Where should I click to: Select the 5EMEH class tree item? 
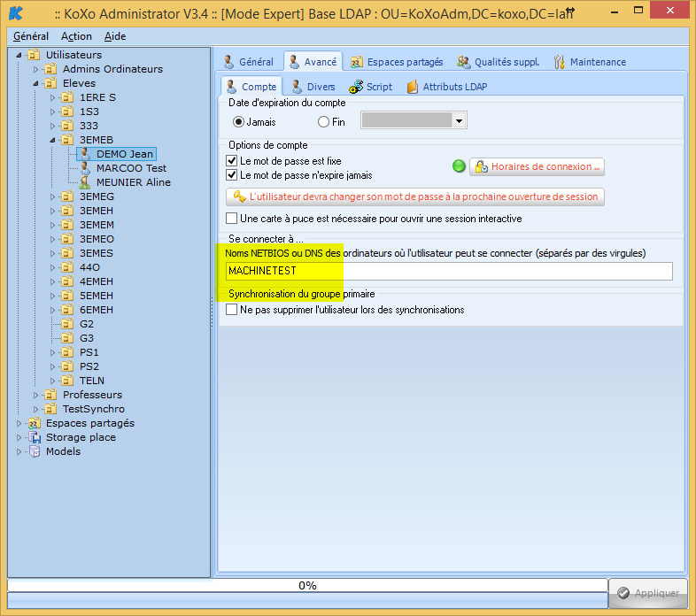(97, 296)
